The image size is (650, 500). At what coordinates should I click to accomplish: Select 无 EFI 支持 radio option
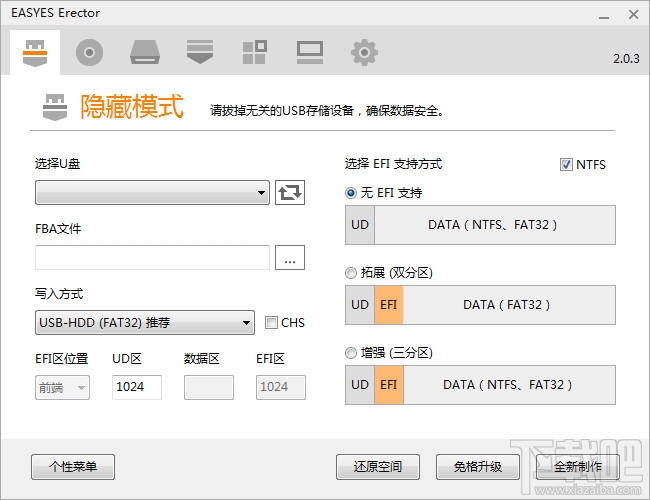(351, 193)
